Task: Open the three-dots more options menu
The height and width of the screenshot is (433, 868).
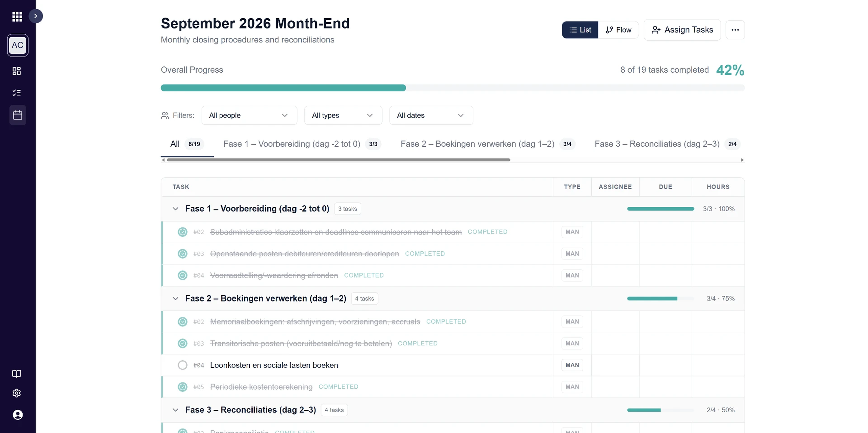Action: (x=735, y=30)
